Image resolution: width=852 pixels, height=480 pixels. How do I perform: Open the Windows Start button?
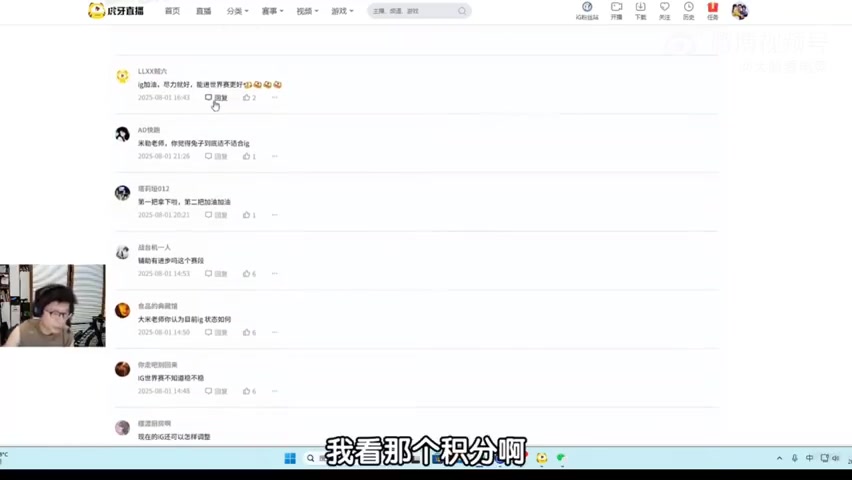[290, 458]
